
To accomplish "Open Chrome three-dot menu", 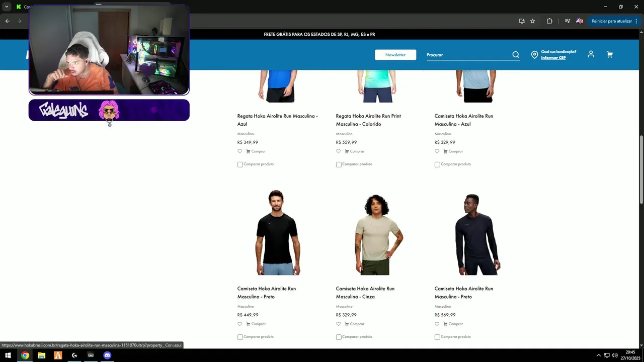I will point(636,21).
